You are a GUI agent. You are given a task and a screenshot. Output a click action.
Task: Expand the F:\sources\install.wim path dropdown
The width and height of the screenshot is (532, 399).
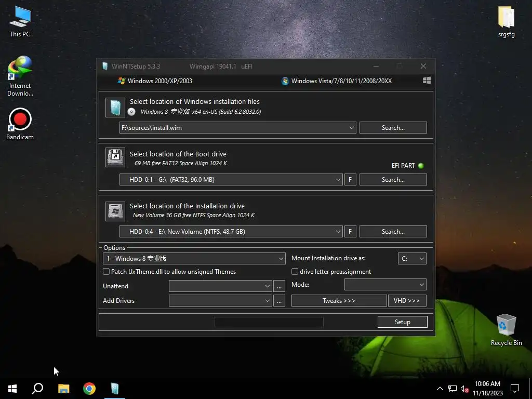(352, 128)
